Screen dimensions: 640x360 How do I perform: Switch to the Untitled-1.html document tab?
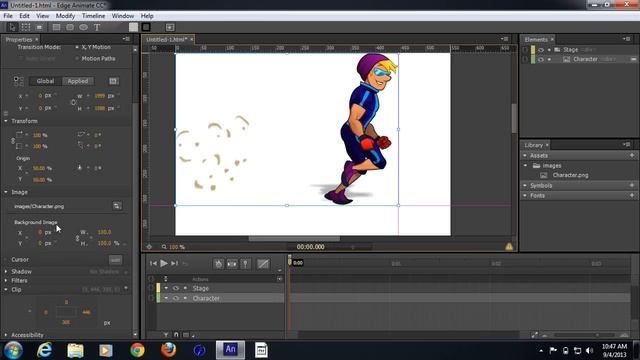click(167, 40)
